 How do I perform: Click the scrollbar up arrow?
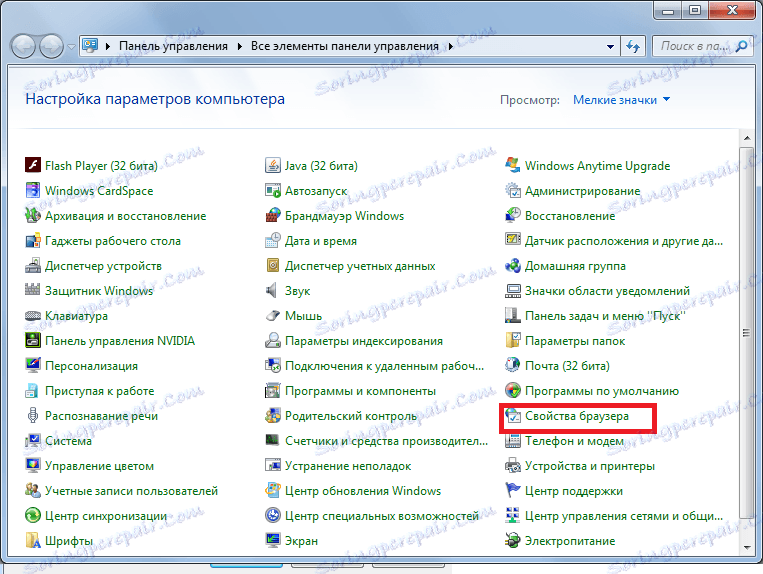tap(747, 139)
